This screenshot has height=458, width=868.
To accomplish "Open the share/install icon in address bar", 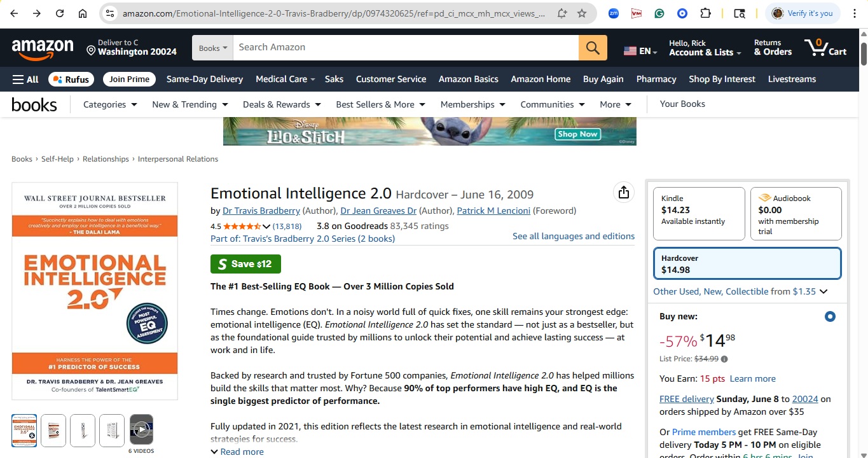I will coord(561,13).
